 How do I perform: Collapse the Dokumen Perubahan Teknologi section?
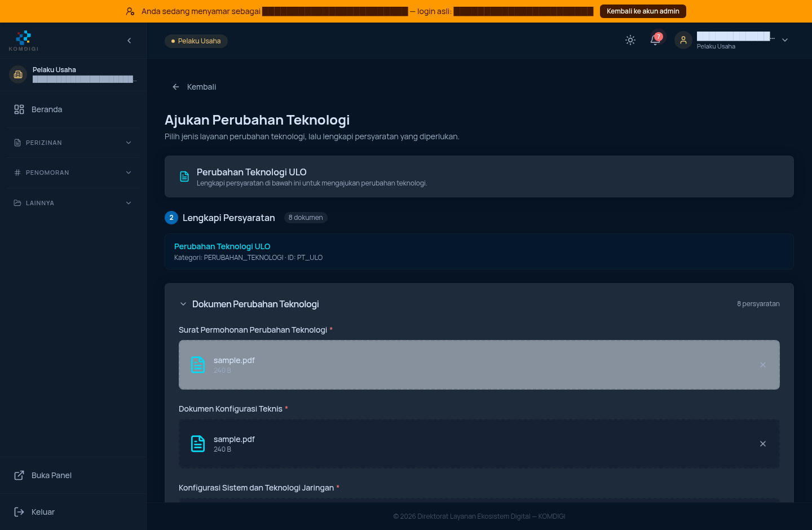[x=183, y=304]
